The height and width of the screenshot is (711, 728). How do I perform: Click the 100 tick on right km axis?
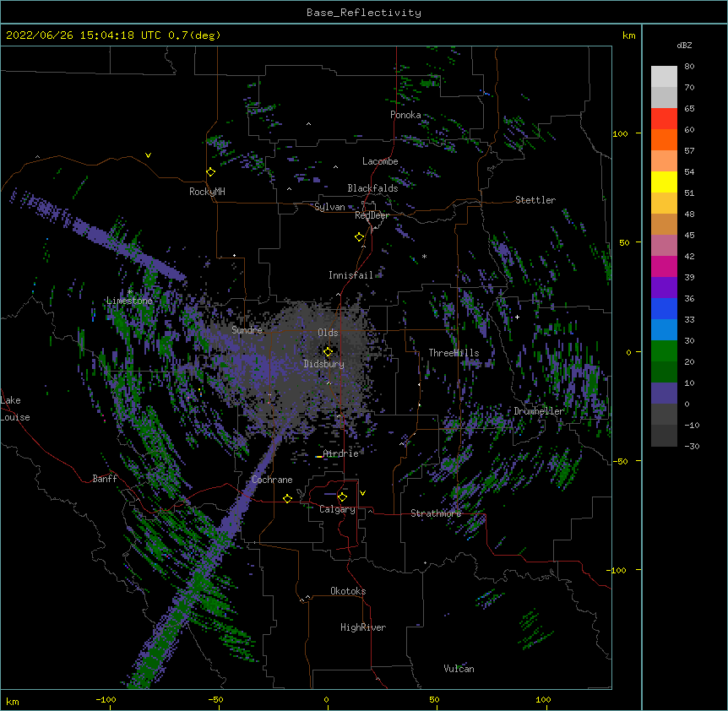(x=620, y=133)
